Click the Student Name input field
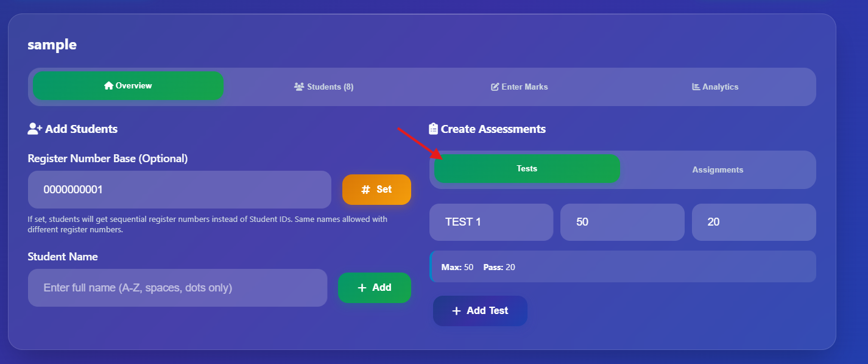Viewport: 868px width, 364px height. [x=177, y=287]
